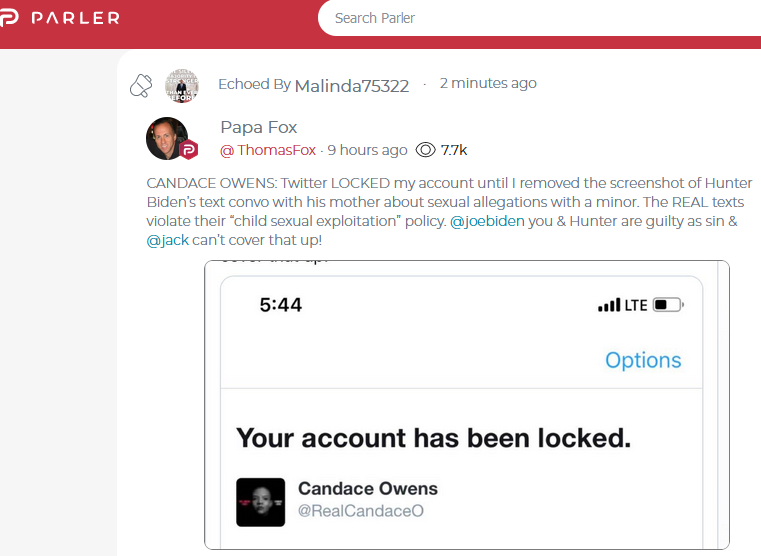Click the "9 hours ago" post timestamp

pyautogui.click(x=367, y=150)
